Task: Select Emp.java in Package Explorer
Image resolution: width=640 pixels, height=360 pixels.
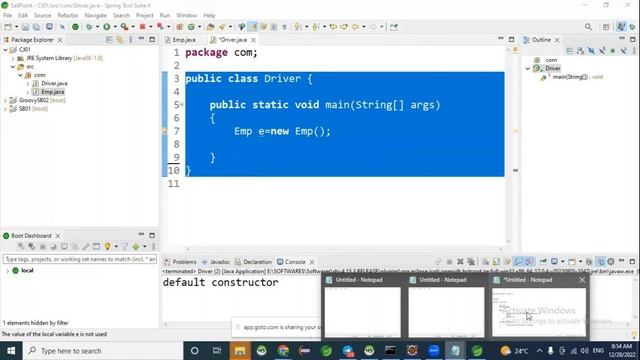Action: 52,92
